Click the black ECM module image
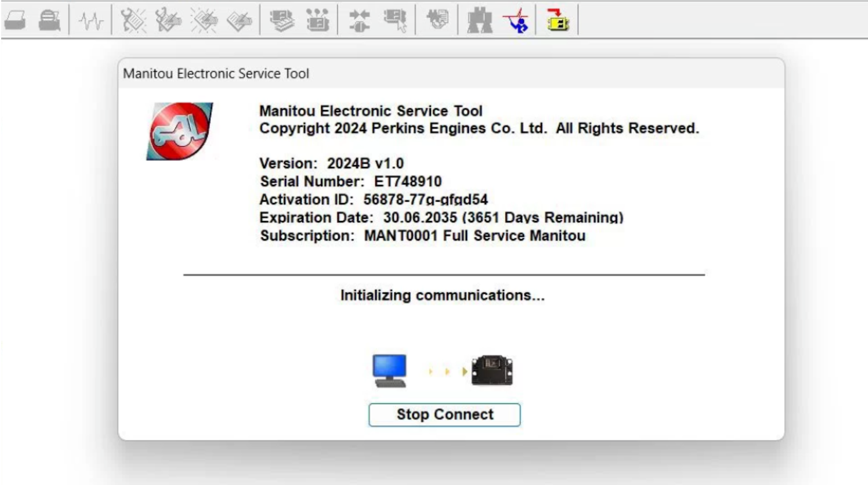868x485 pixels. 492,370
